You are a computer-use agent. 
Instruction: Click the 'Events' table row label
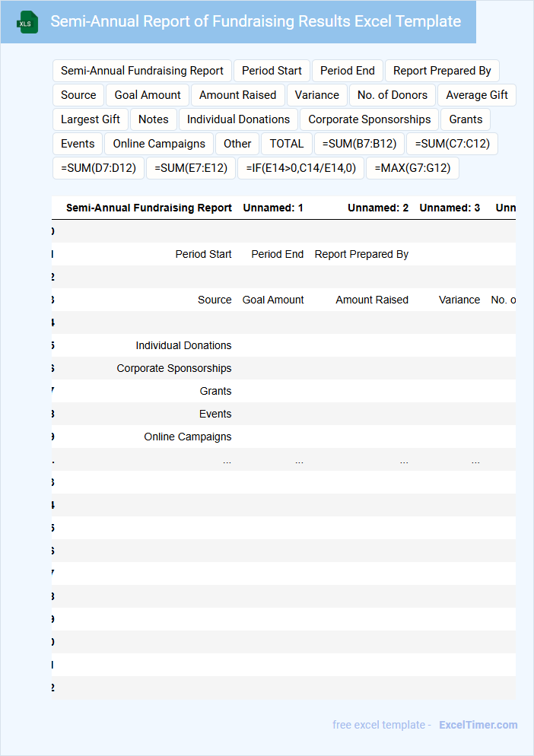click(x=215, y=414)
